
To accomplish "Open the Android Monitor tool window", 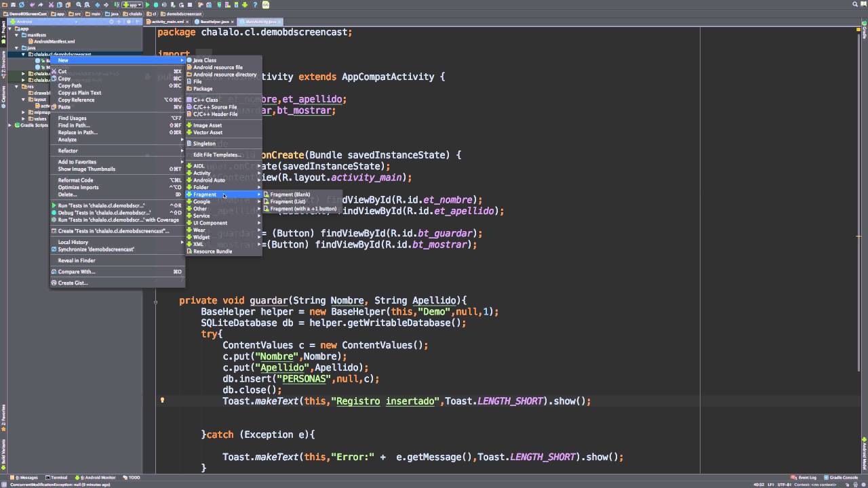I will (97, 477).
